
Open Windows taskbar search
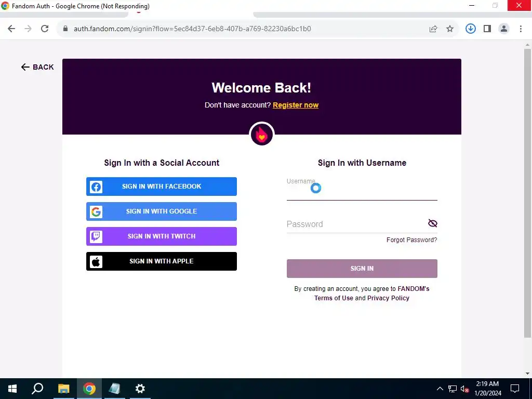click(x=37, y=389)
